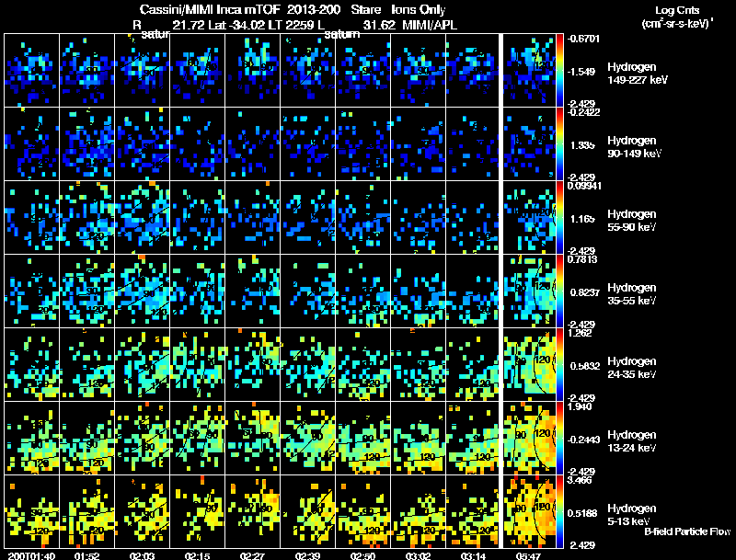The image size is (736, 560).
Task: Open the 5-13 keV panel at 05:47
Action: click(x=529, y=512)
